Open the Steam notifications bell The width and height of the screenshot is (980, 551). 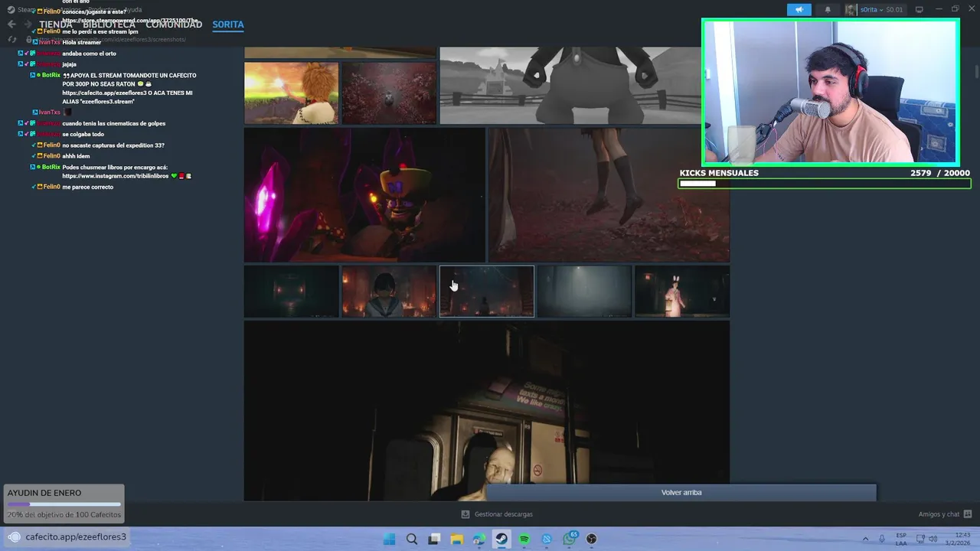pos(828,10)
